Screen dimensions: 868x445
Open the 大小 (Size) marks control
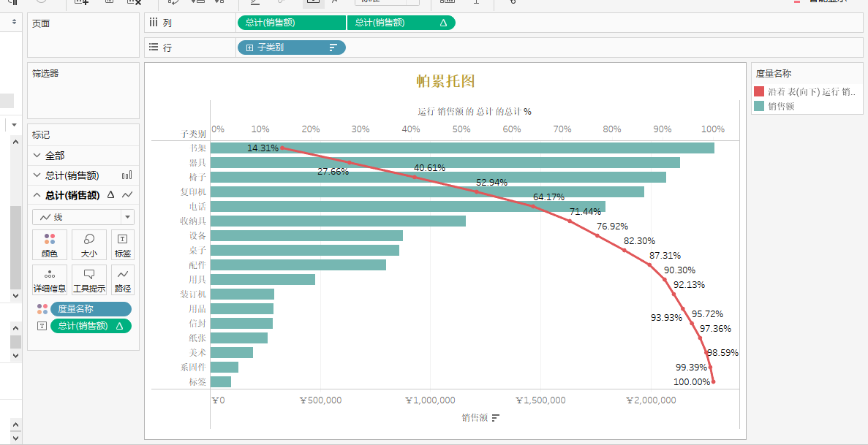click(88, 244)
